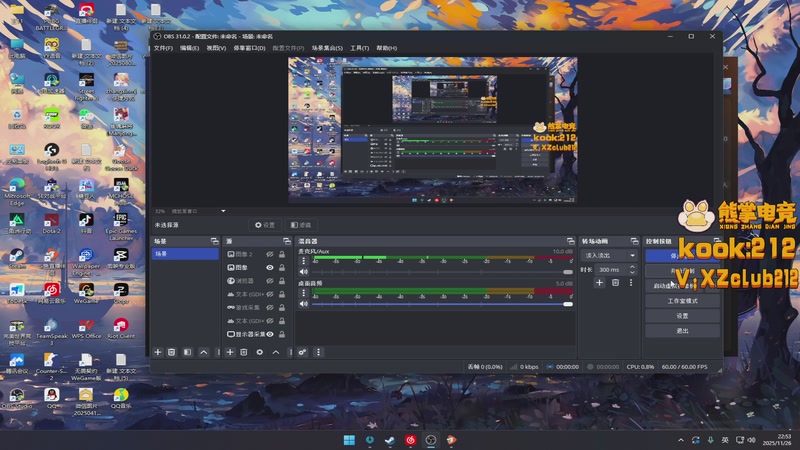Show the 浏览器 source via eye icon
Viewport: 800px width, 450px height.
pyautogui.click(x=269, y=281)
